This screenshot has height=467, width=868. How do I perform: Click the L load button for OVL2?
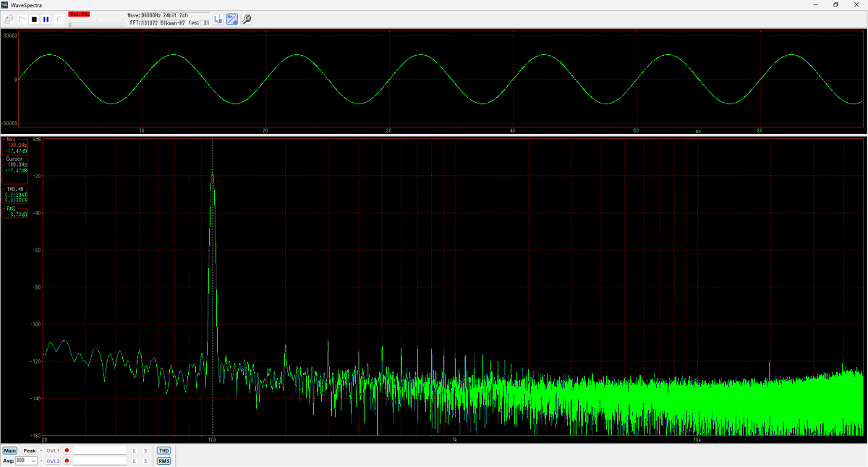(134, 460)
